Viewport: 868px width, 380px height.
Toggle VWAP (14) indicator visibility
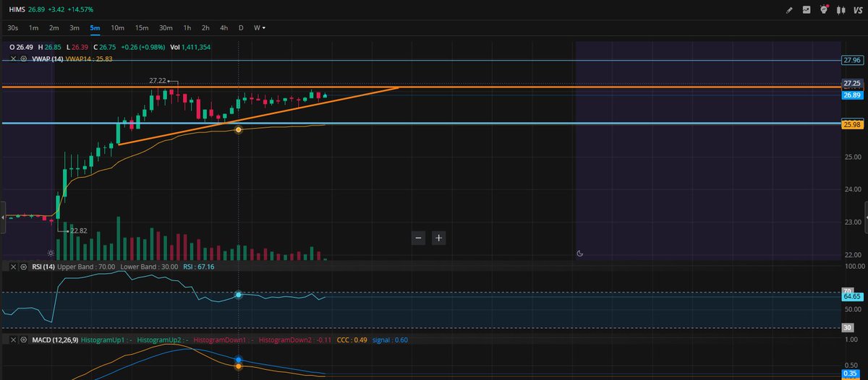(x=24, y=59)
